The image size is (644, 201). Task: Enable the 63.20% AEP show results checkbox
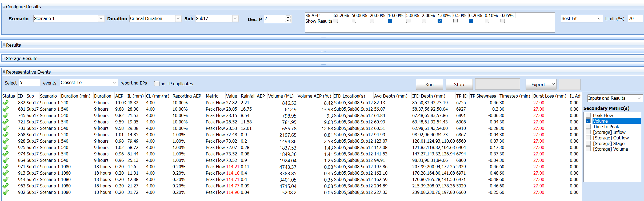(336, 21)
